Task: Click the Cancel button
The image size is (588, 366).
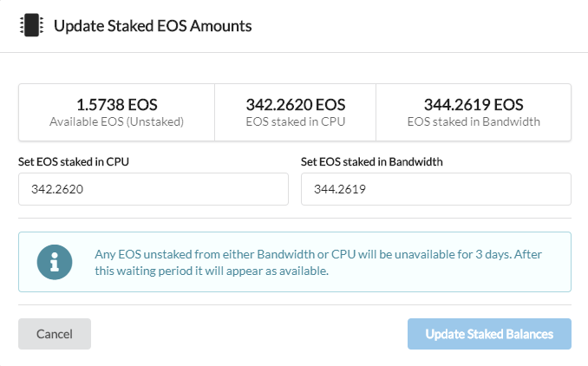Action: (55, 334)
